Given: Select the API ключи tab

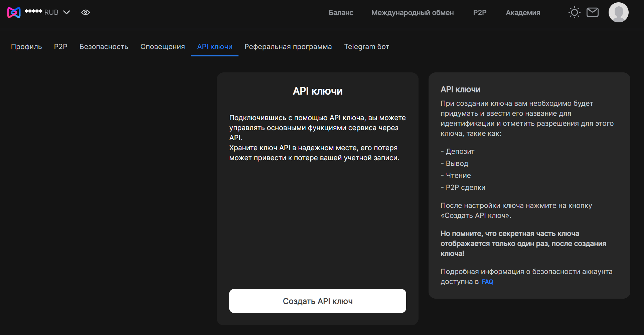Looking at the screenshot, I should [x=214, y=47].
